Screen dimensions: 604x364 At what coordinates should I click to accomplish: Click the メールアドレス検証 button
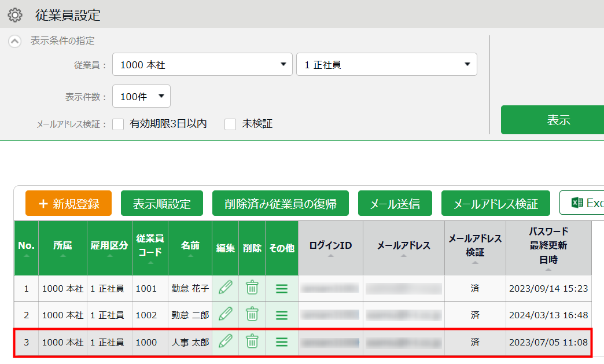point(495,204)
